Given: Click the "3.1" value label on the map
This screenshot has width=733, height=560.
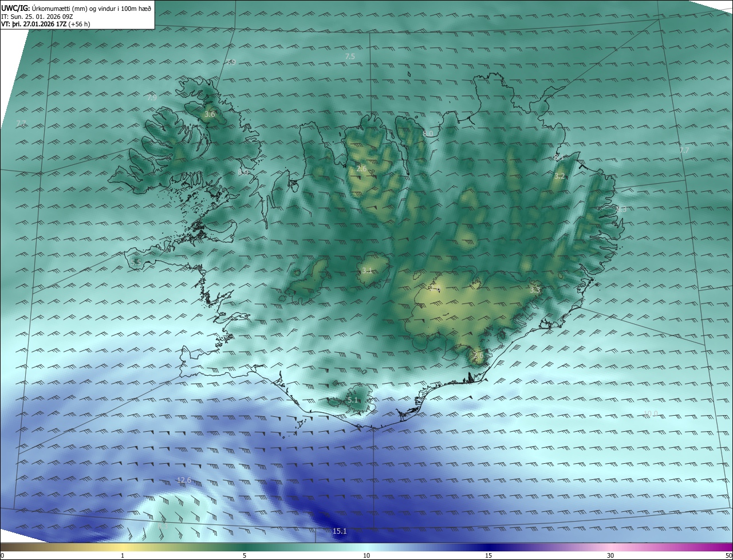Looking at the screenshot, I should coord(367,270).
